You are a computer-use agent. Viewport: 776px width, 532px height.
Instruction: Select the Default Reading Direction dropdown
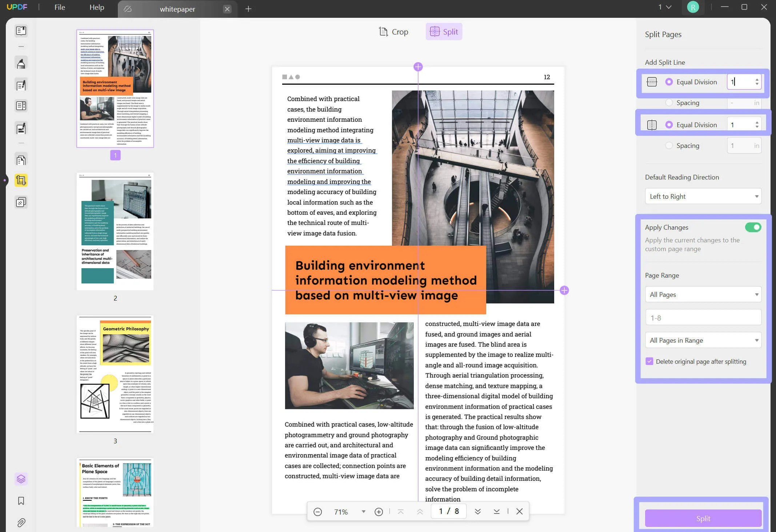pos(704,196)
